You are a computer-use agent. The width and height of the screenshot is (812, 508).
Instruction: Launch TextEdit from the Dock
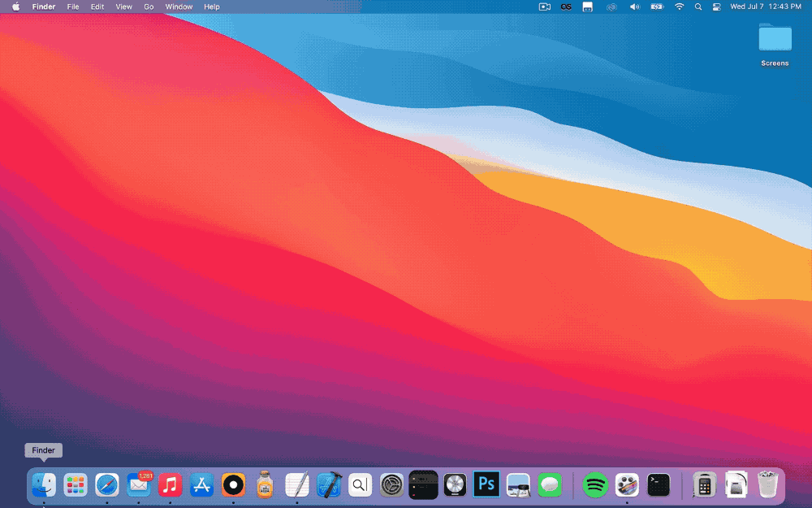pos(297,485)
